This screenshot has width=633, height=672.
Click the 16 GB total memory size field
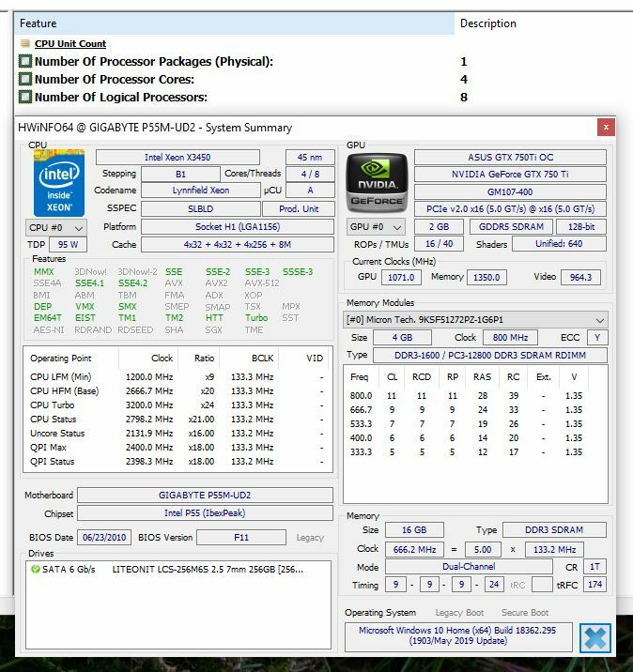414,530
